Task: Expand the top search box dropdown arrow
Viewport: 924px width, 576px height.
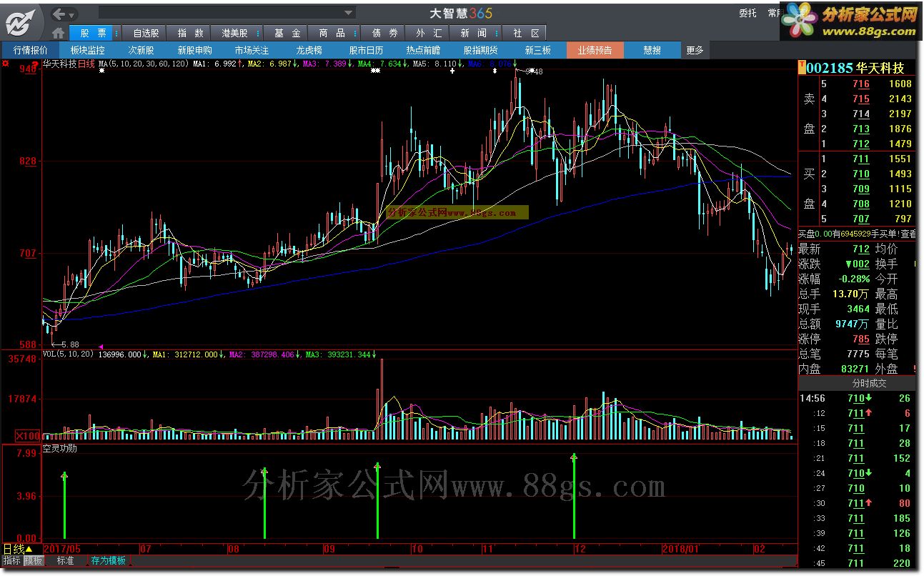Action: pyautogui.click(x=349, y=12)
